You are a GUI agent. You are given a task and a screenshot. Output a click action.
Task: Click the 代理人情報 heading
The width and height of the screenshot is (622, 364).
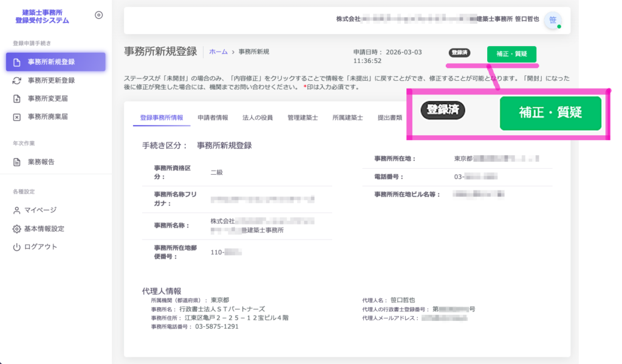[162, 291]
